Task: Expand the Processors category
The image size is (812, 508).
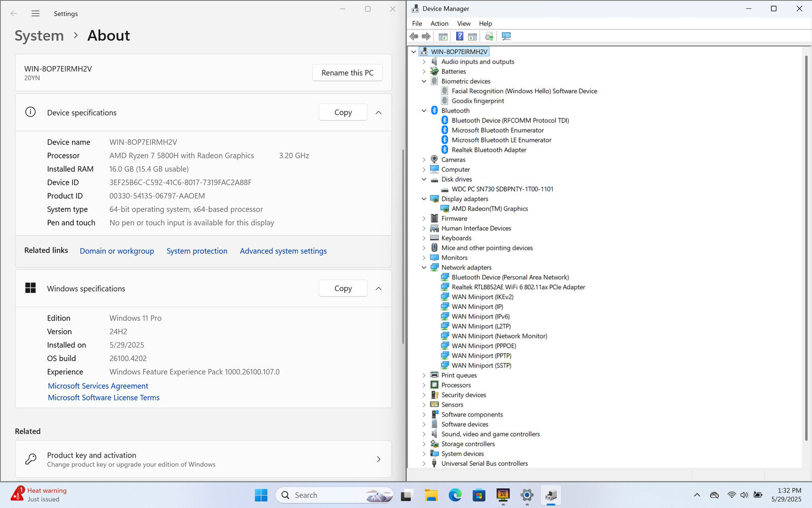Action: point(424,385)
